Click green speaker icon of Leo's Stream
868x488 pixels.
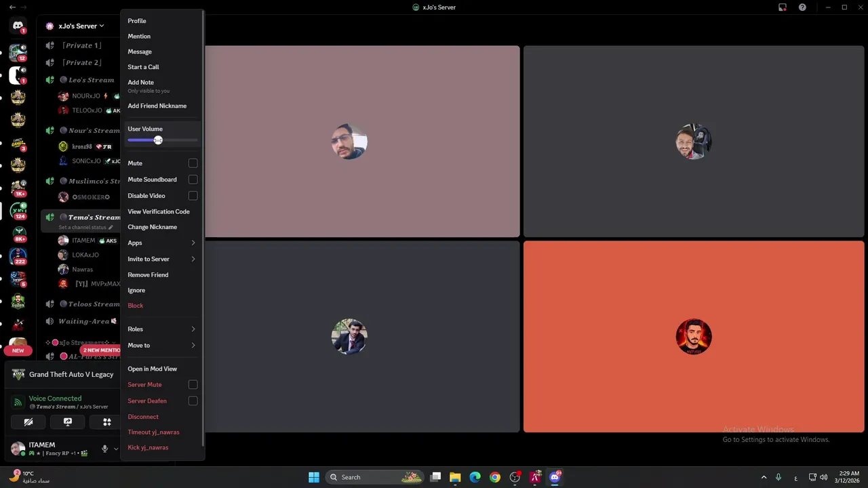pos(50,80)
